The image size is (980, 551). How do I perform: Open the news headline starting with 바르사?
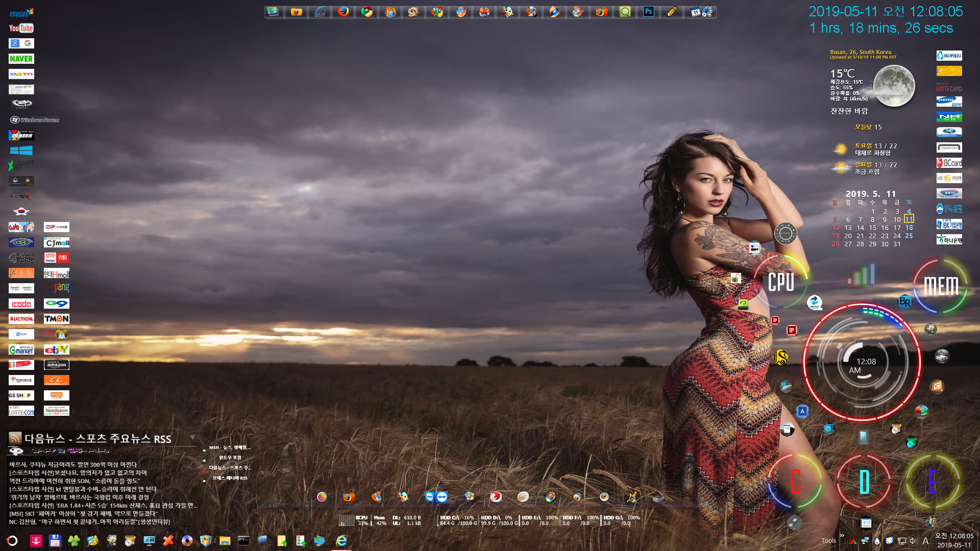coord(73,465)
